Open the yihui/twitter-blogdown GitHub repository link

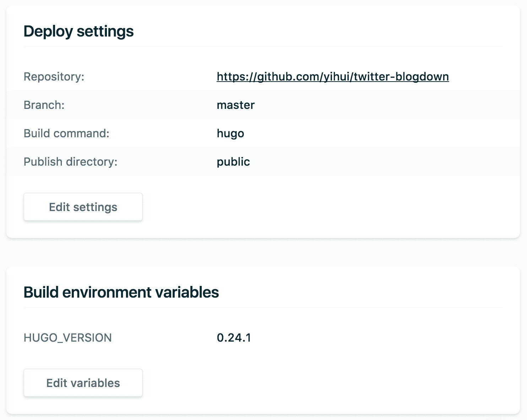[332, 76]
